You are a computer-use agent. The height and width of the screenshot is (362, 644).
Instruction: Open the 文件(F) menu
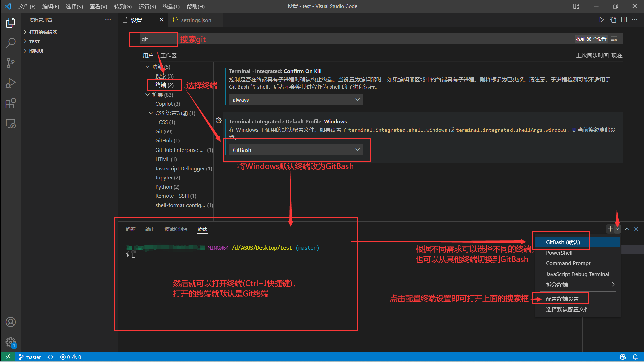click(27, 6)
